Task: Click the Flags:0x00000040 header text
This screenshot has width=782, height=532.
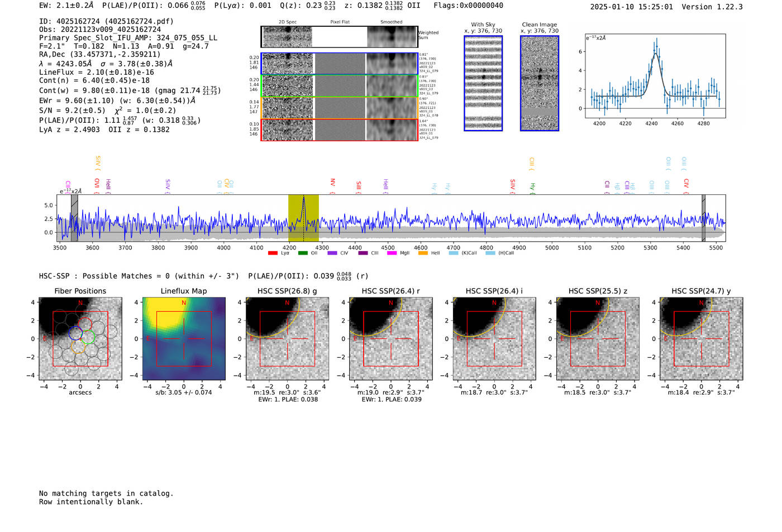Action: click(x=468, y=6)
